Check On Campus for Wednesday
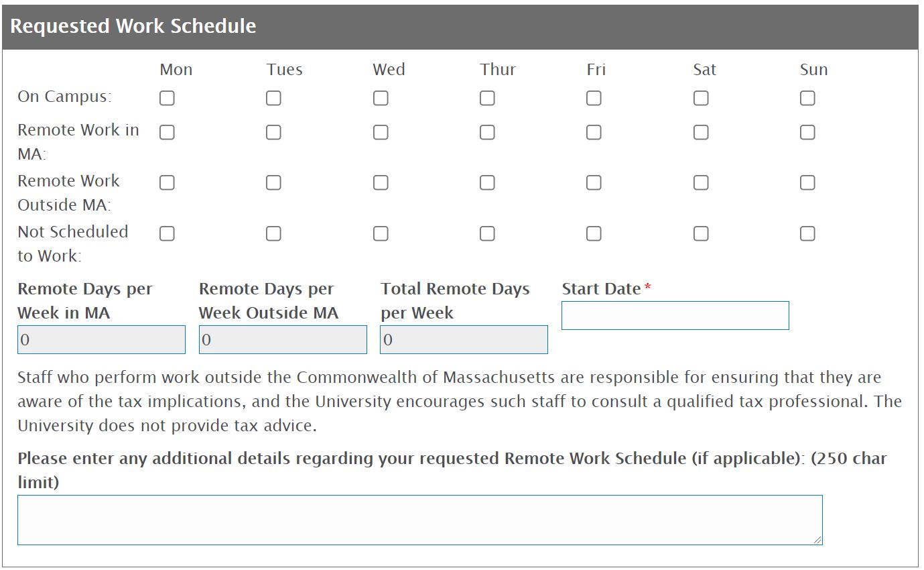 pyautogui.click(x=381, y=99)
